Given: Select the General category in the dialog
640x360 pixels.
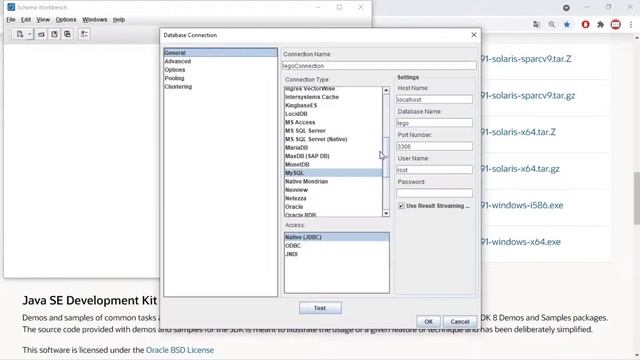Looking at the screenshot, I should coord(220,53).
